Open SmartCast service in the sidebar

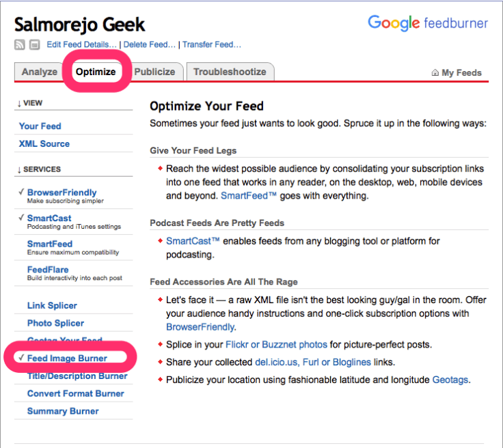[x=49, y=219]
